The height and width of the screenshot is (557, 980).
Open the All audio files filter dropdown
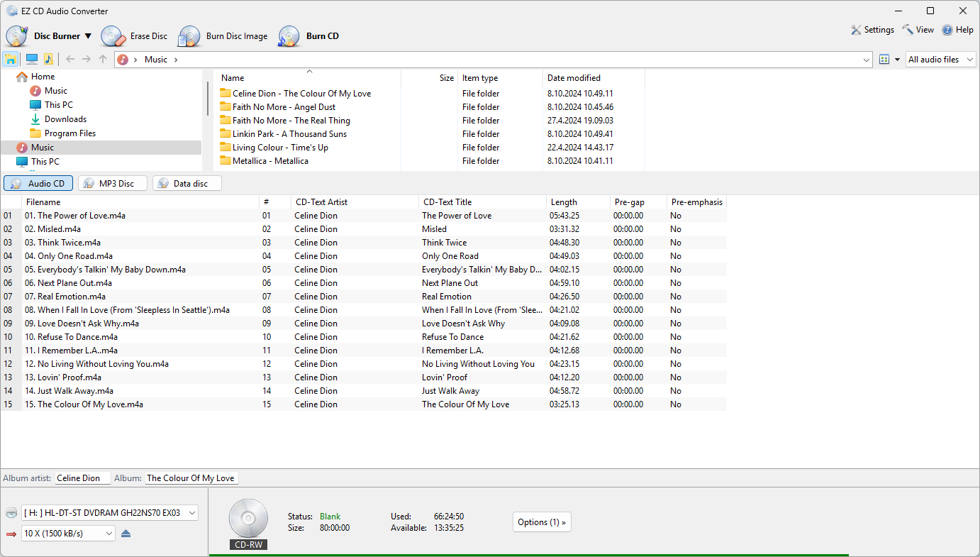[x=940, y=60]
